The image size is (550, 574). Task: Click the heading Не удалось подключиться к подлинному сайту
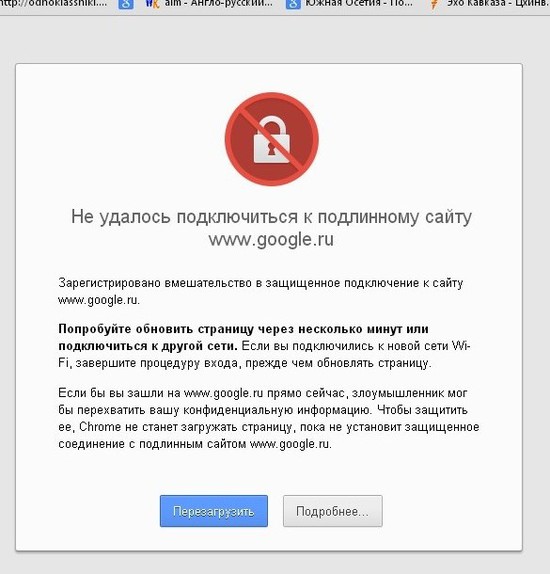pyautogui.click(x=271, y=217)
